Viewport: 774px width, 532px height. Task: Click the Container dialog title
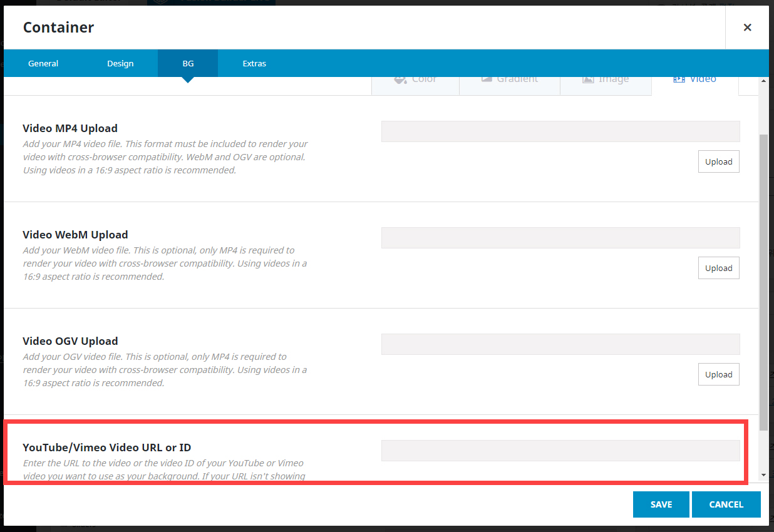coord(58,28)
